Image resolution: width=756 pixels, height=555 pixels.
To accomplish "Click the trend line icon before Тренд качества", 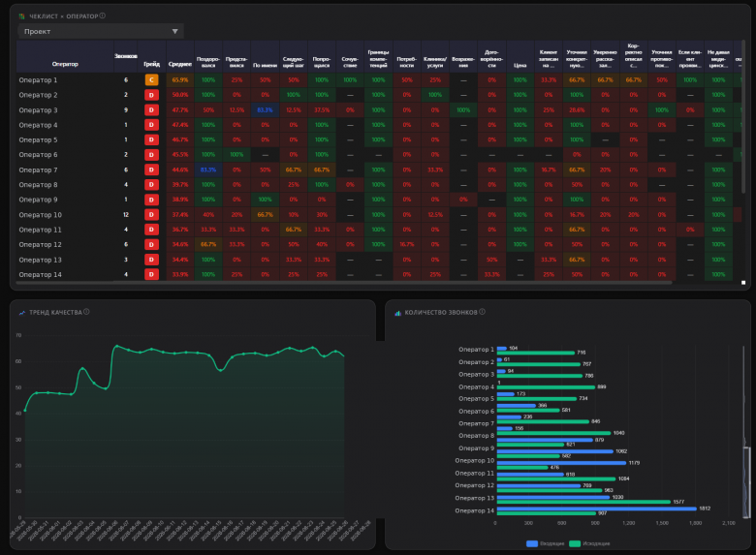I will (21, 313).
